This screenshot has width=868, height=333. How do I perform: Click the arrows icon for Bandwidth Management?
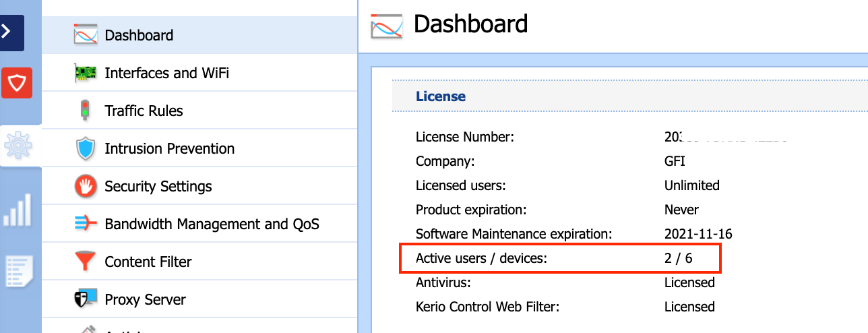click(86, 224)
